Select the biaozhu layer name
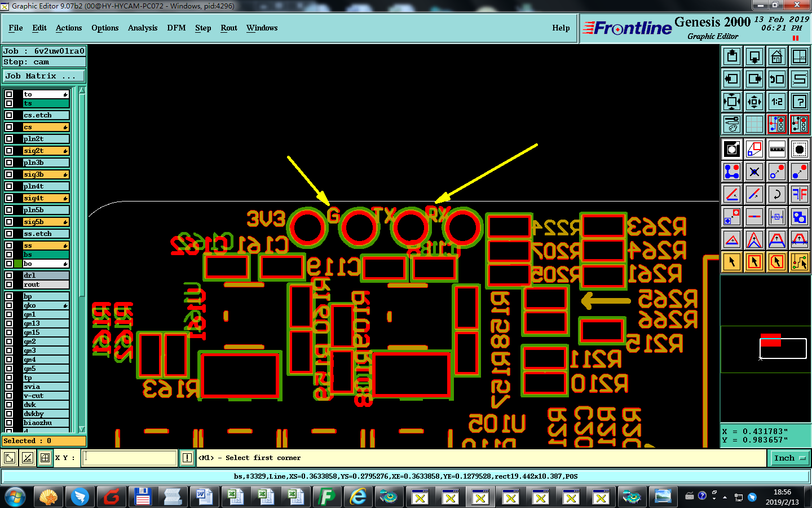 (x=46, y=423)
